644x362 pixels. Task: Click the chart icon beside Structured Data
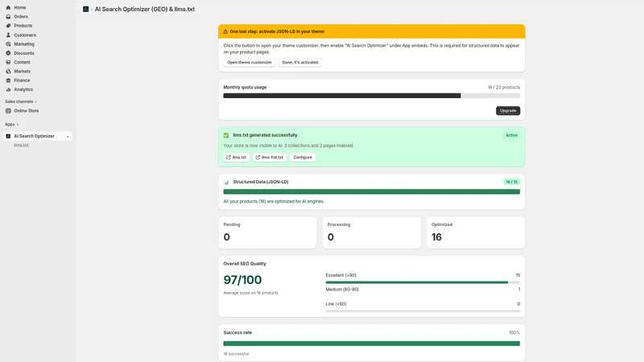click(226, 182)
